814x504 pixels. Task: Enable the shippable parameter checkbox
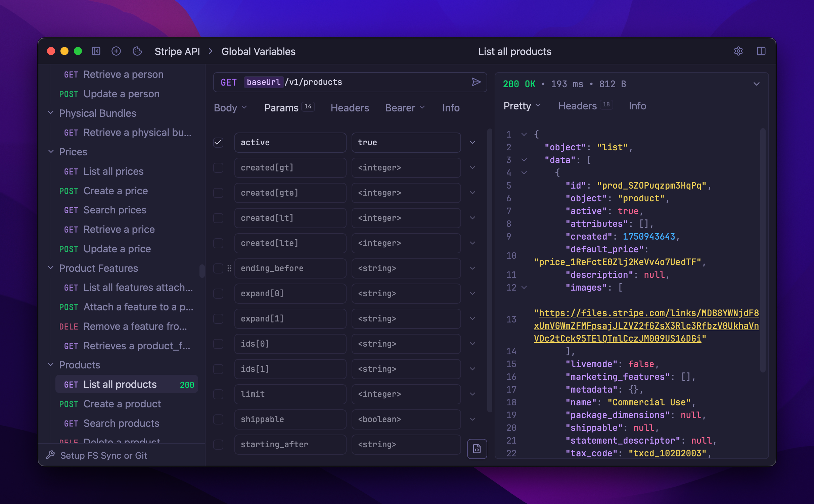(x=218, y=419)
